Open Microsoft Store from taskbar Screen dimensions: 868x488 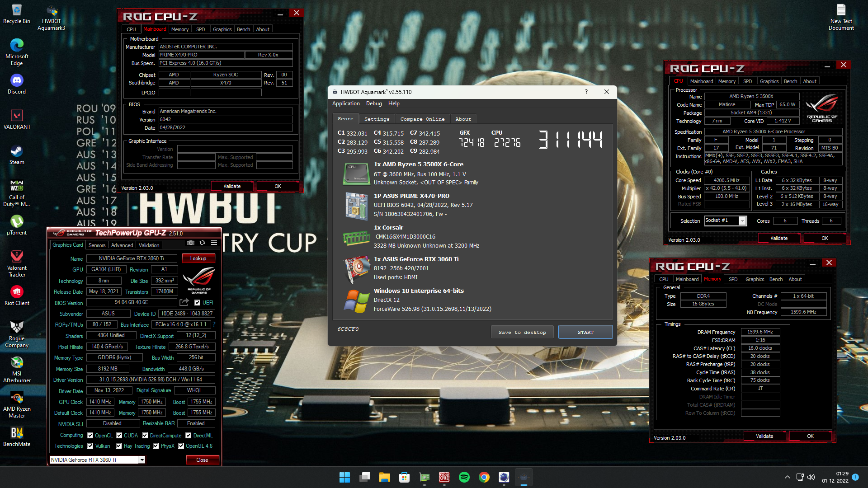click(405, 477)
